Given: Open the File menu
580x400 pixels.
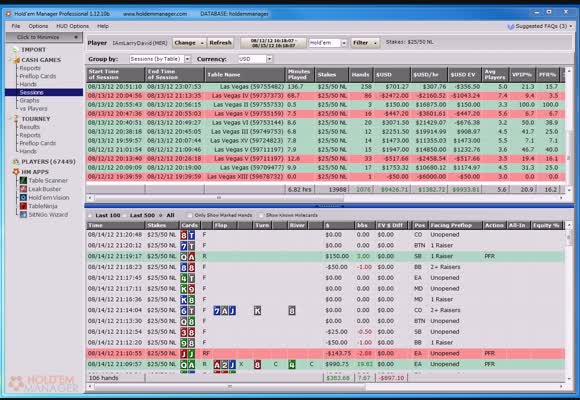Looking at the screenshot, I should pyautogui.click(x=16, y=26).
